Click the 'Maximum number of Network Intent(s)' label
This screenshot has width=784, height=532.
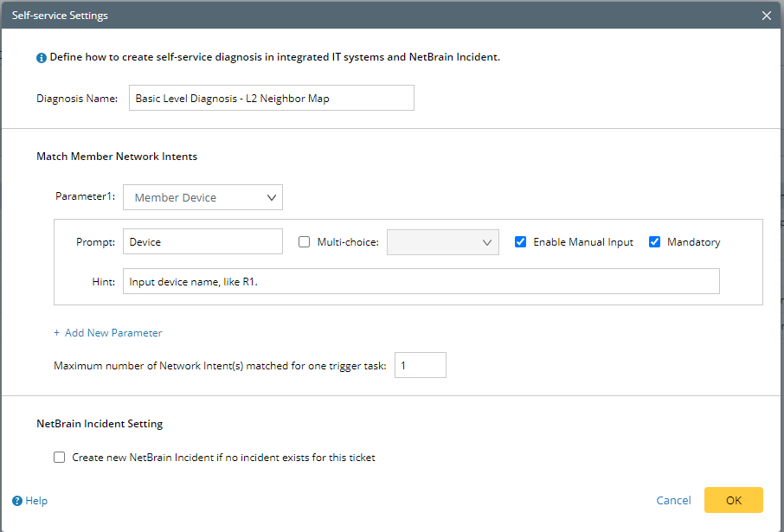tap(220, 366)
